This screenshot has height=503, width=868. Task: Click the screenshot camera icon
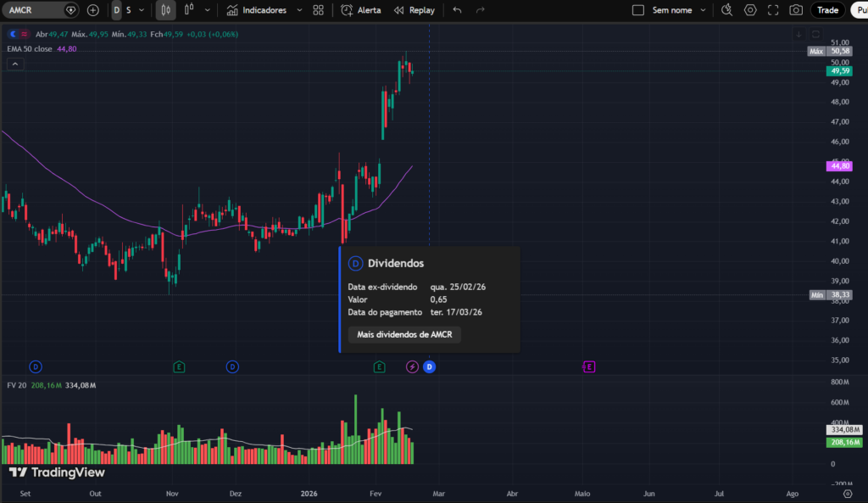[x=794, y=9]
